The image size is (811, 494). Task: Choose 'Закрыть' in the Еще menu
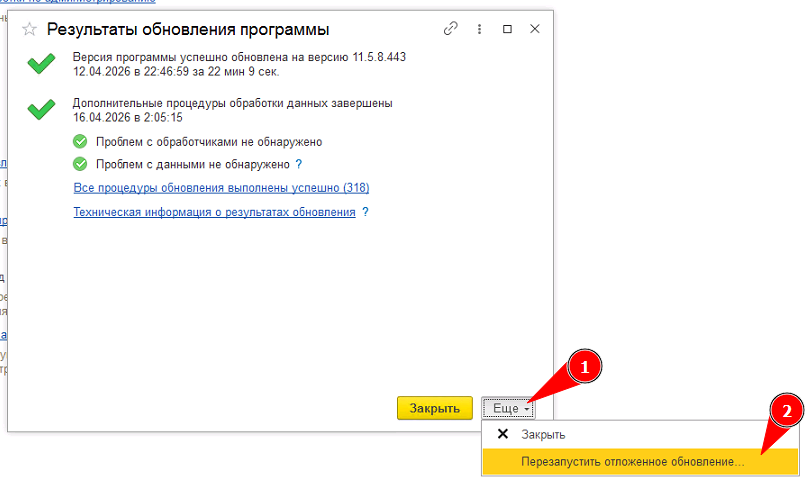click(x=543, y=435)
